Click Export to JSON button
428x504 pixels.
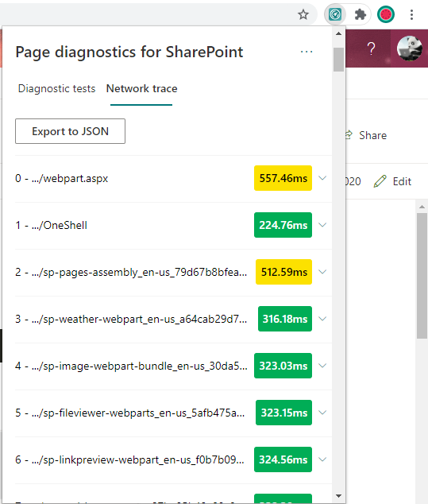pos(71,131)
